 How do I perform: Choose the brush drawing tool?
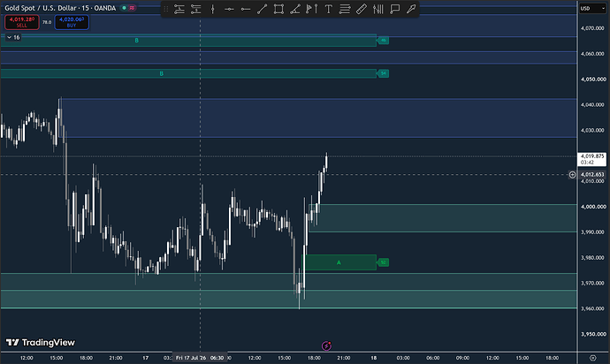[411, 9]
